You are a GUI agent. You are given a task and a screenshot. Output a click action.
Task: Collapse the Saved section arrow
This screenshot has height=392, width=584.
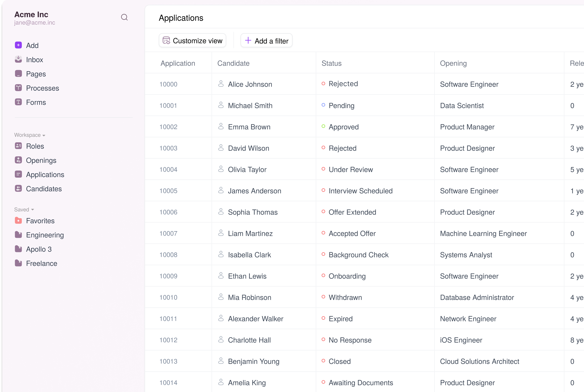33,210
